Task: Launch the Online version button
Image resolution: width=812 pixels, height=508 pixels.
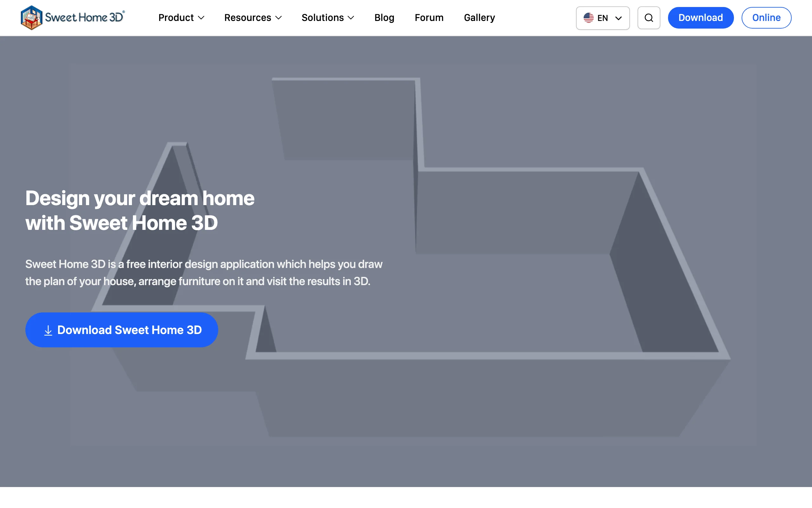Action: pos(766,18)
